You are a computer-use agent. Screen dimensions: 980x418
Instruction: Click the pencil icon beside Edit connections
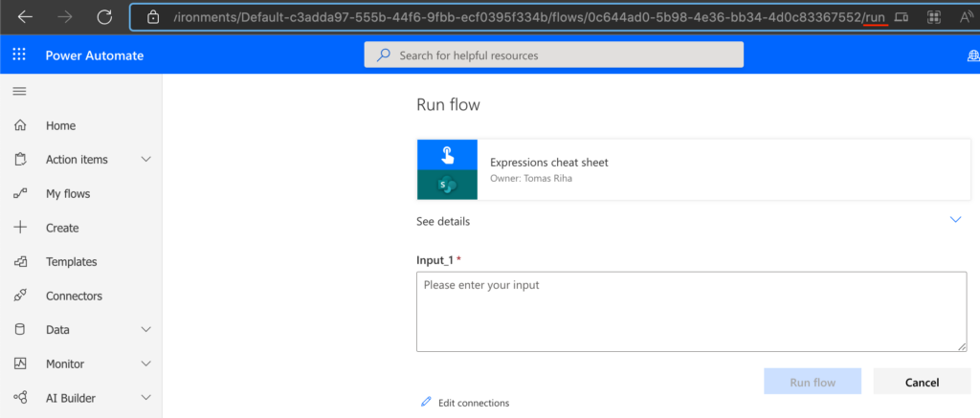(x=426, y=402)
